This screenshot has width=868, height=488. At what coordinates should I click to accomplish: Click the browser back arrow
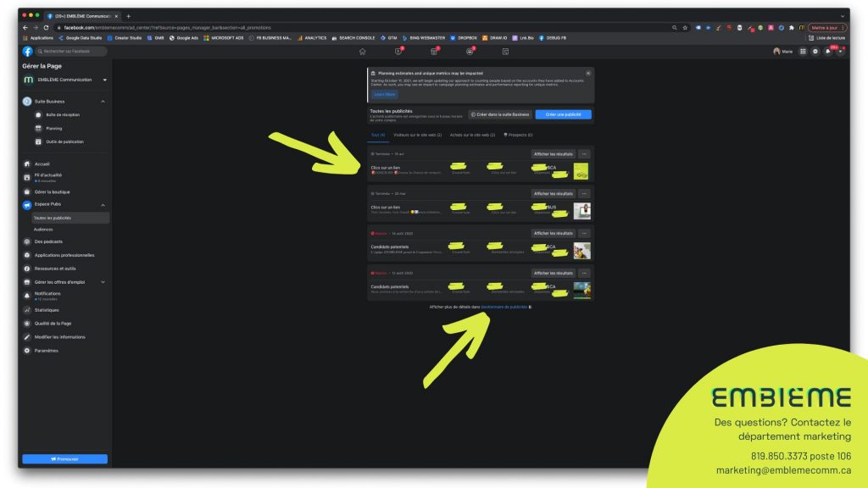(x=25, y=28)
